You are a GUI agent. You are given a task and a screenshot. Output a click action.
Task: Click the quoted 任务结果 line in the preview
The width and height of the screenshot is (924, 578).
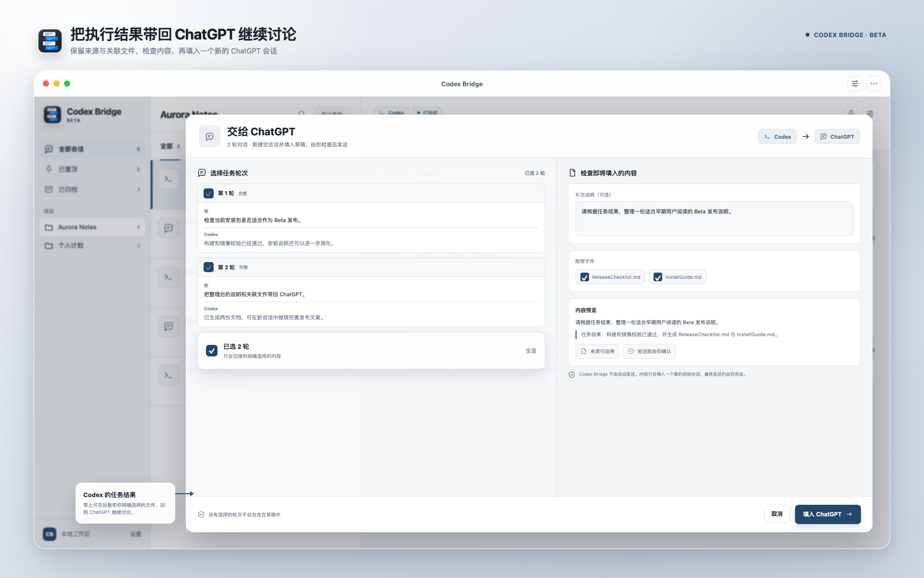pos(679,334)
